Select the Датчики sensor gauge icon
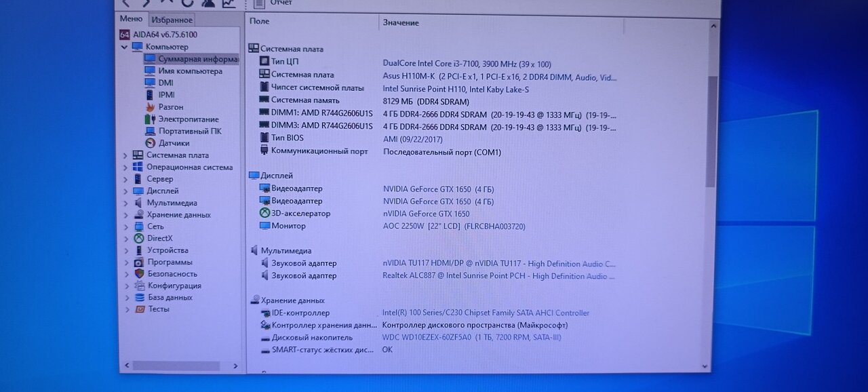The image size is (868, 392). coord(150,143)
